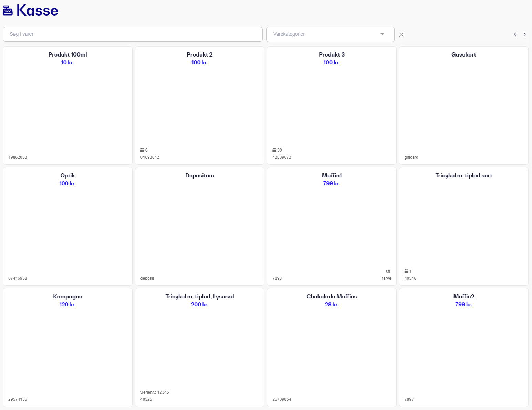Click the str. variant label on Muffin1
532x410 pixels.
[388, 271]
